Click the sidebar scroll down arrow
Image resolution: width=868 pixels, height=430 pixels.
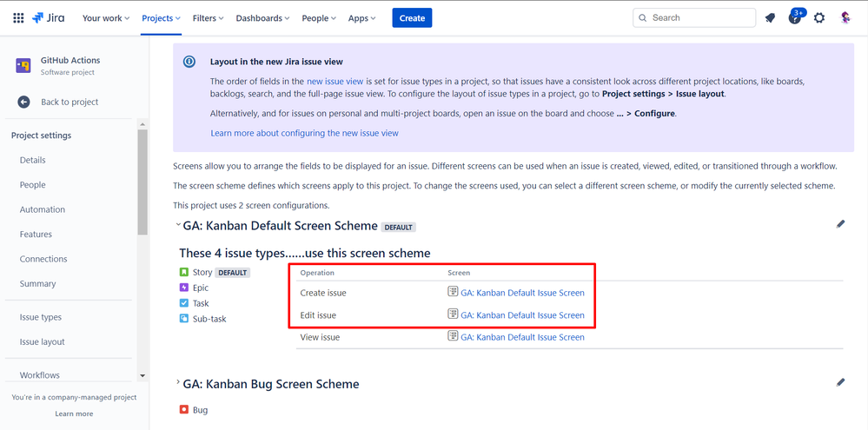click(x=142, y=376)
